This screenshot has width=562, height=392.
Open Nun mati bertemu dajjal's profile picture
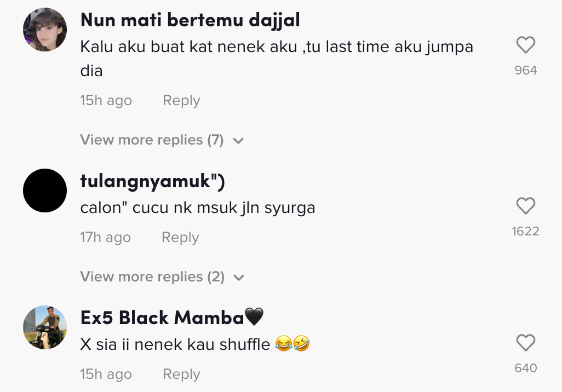tap(45, 30)
